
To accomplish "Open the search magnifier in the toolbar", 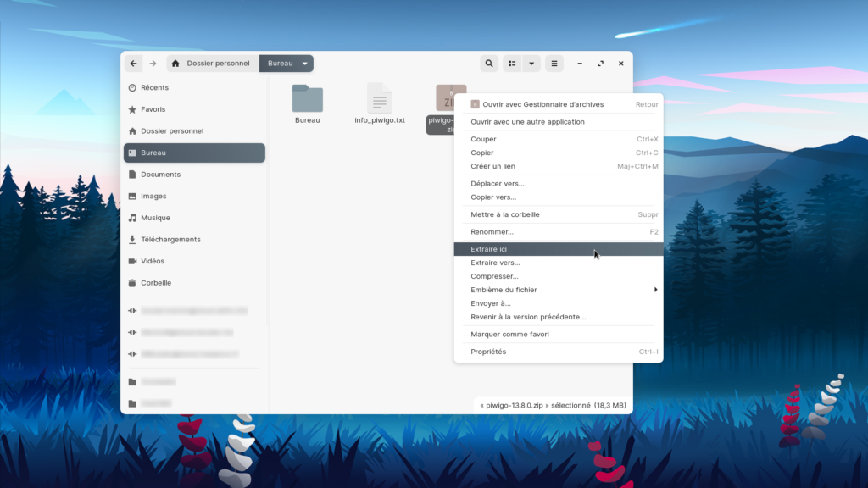I will coord(489,64).
